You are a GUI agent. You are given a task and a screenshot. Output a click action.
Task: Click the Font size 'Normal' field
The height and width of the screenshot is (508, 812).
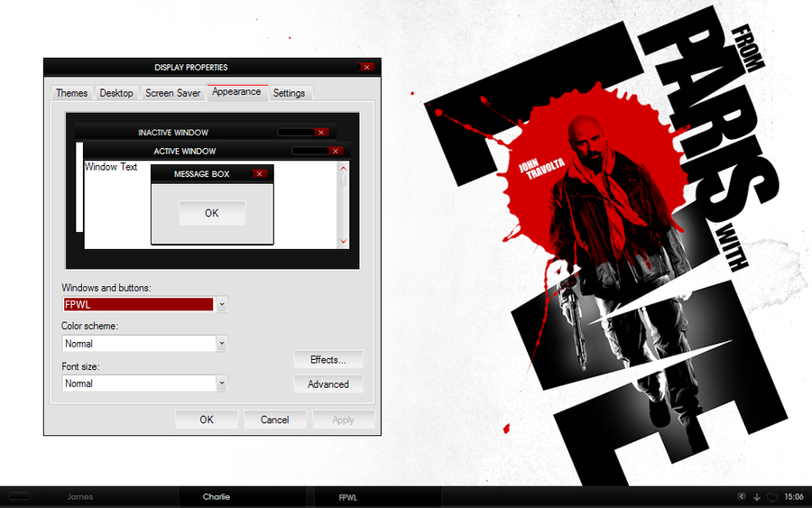click(139, 383)
